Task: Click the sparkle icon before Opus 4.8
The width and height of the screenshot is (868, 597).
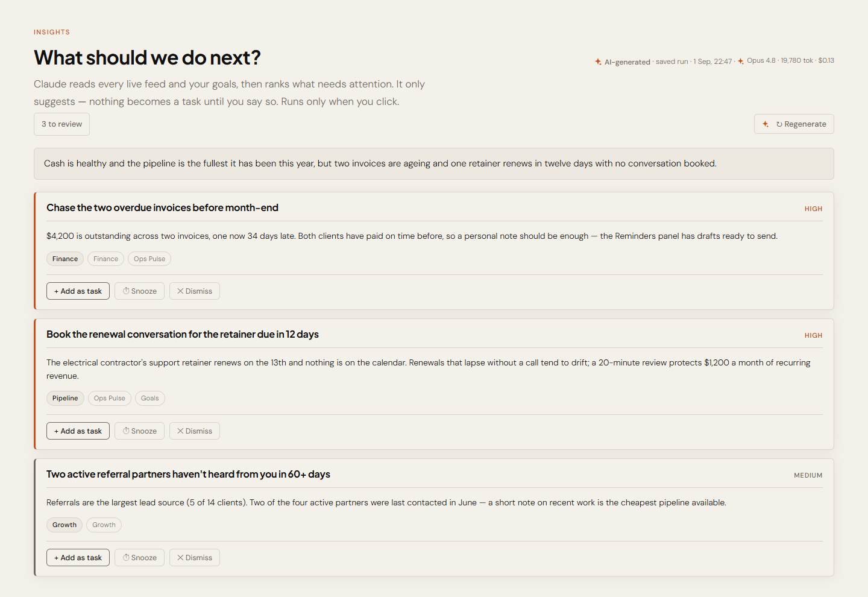Action: pyautogui.click(x=741, y=61)
